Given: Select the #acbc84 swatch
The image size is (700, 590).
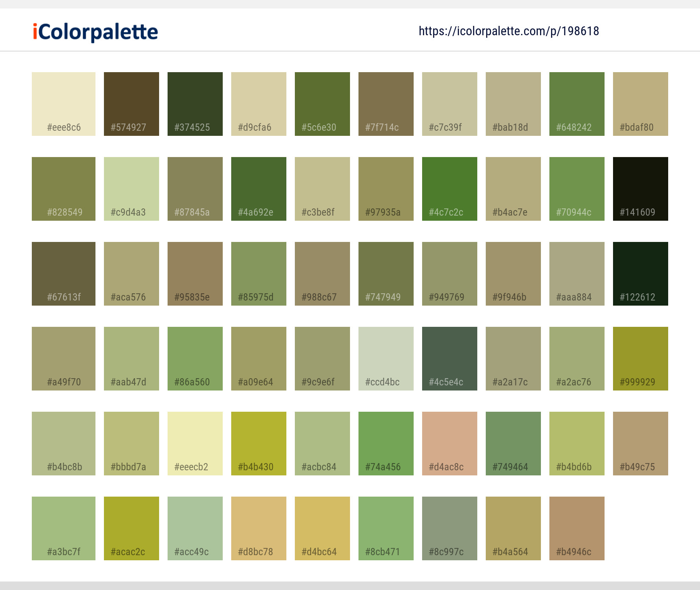Looking at the screenshot, I should 322,444.
